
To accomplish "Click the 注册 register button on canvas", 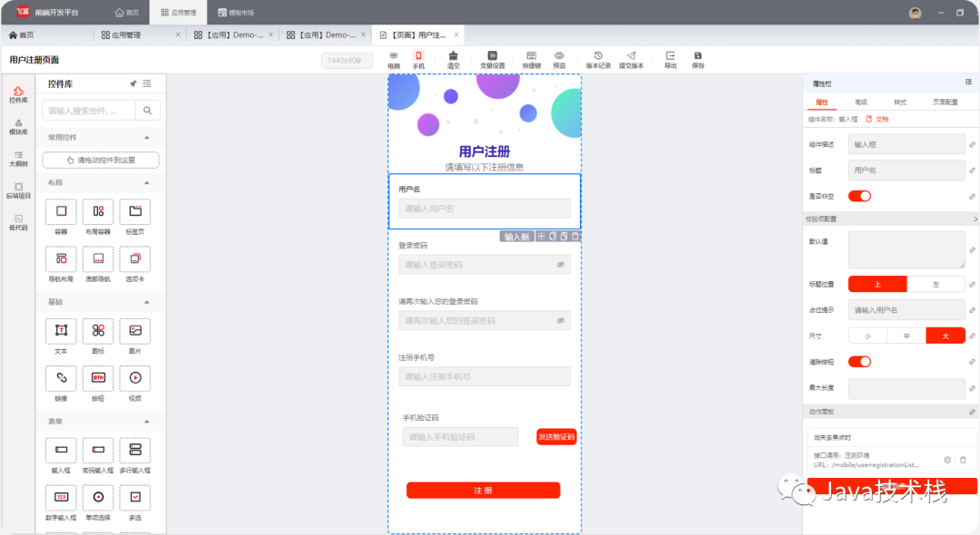I will click(484, 490).
